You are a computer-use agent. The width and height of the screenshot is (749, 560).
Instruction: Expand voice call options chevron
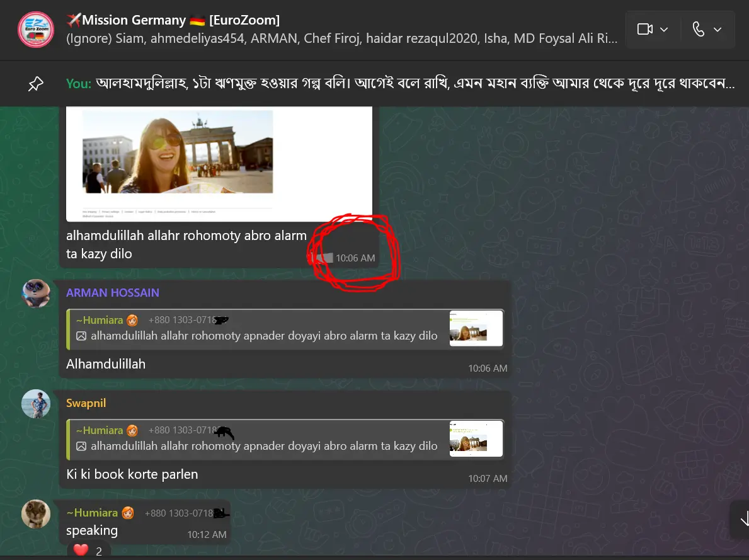718,30
